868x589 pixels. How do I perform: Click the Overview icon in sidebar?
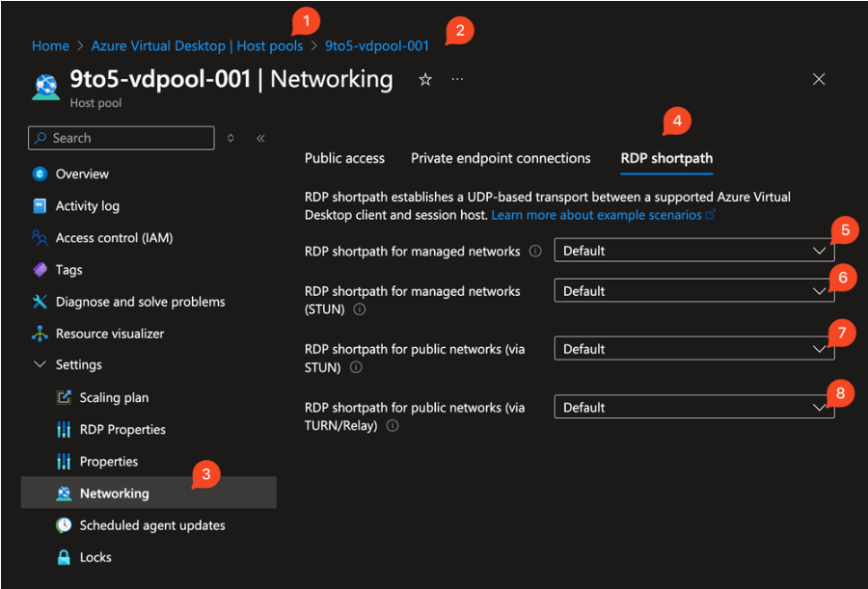(x=40, y=174)
